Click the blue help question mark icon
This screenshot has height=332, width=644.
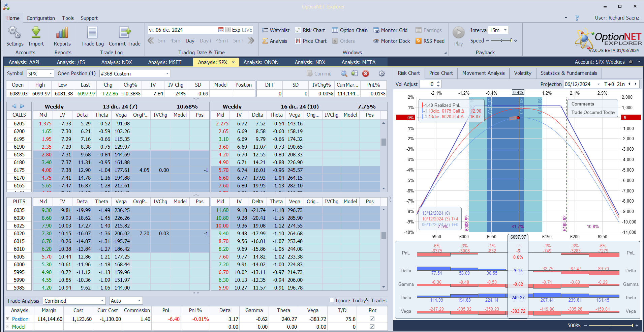[577, 18]
